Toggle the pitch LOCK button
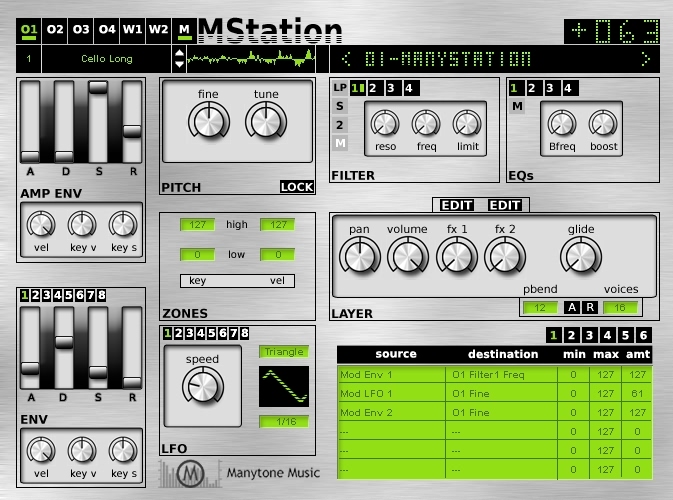This screenshot has height=500, width=673. pyautogui.click(x=297, y=187)
